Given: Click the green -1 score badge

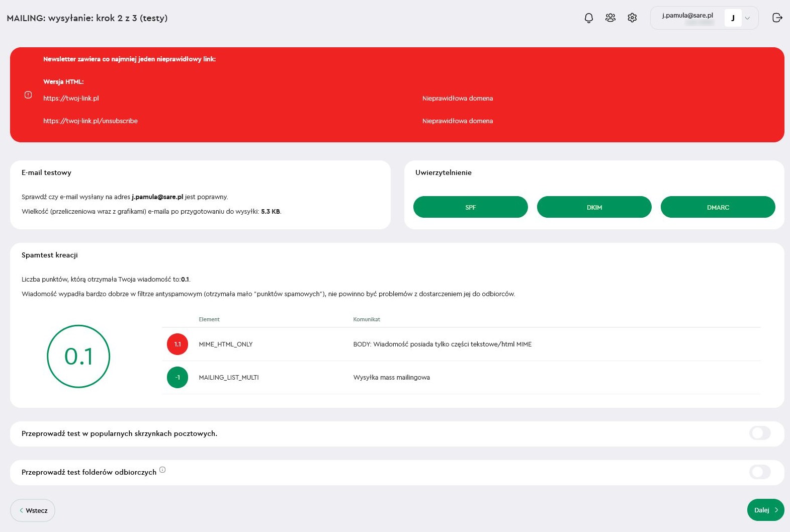Looking at the screenshot, I should (178, 378).
